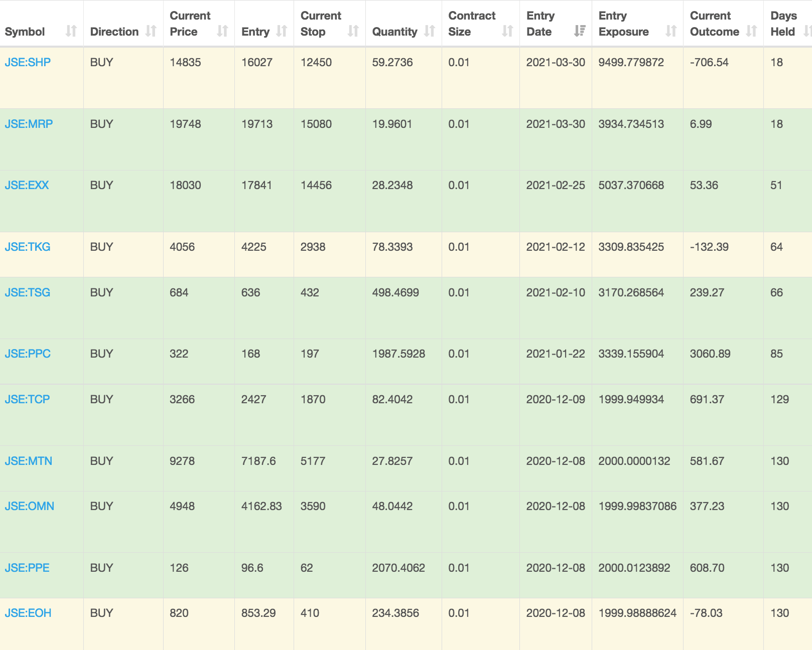
Task: Open the JSE:MRP symbol link
Action: (29, 124)
